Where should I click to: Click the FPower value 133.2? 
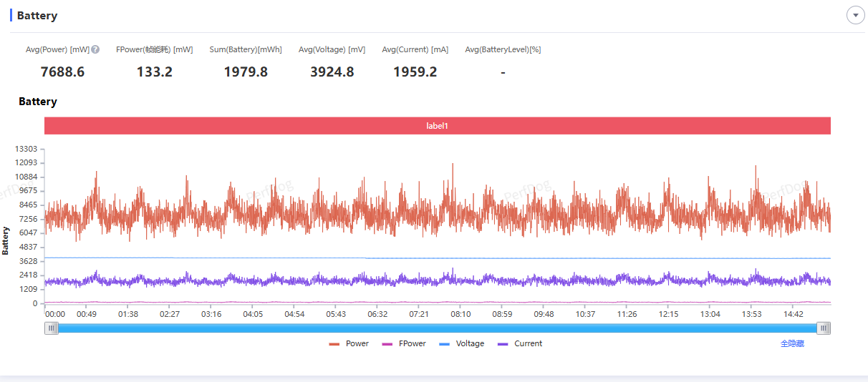tap(154, 72)
